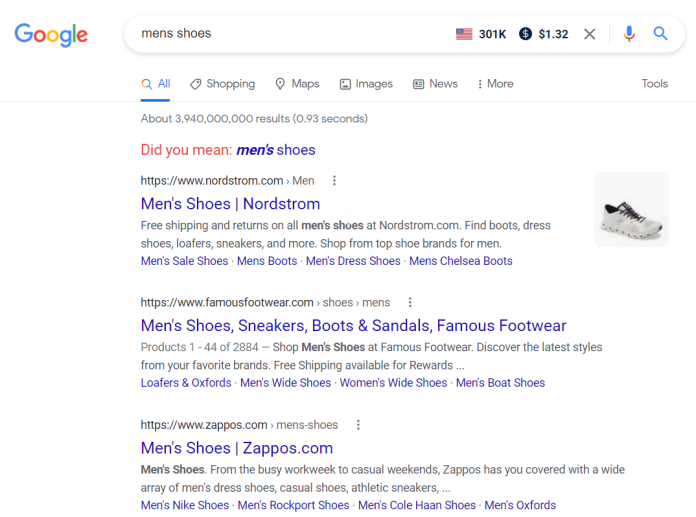
Task: Click the nordstrom.com URL breadcrumb
Action: [x=227, y=181]
